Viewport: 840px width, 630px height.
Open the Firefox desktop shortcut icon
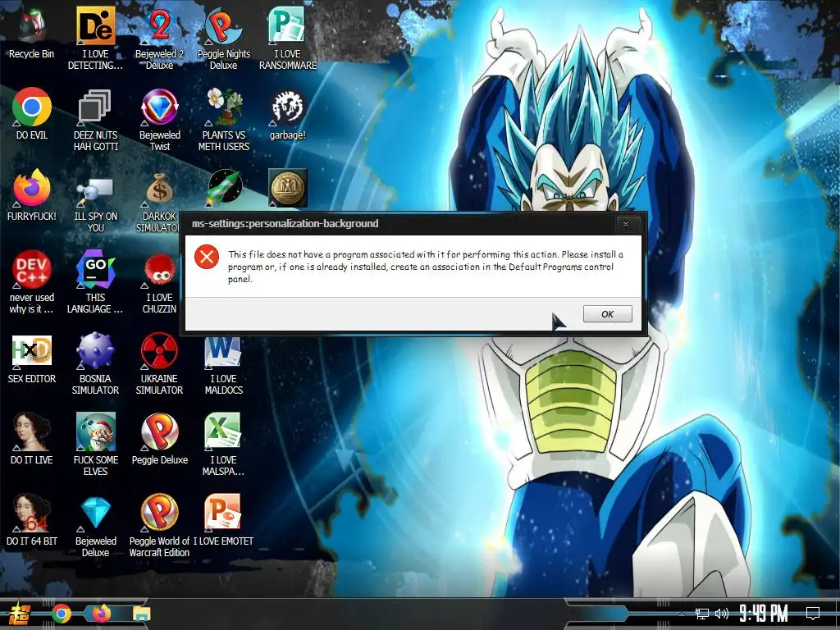32,195
